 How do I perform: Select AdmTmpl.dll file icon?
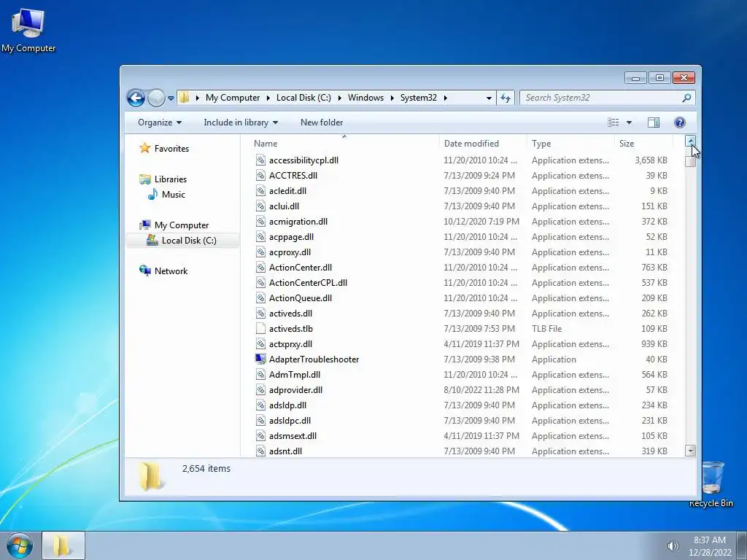[x=260, y=374]
